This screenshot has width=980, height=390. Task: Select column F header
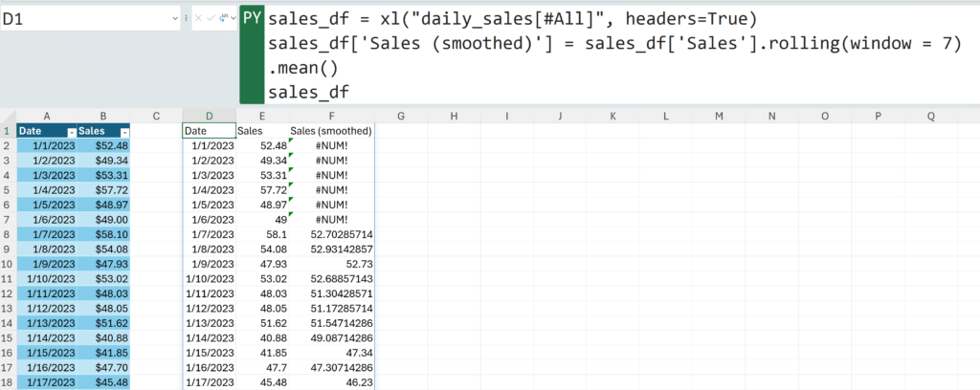pyautogui.click(x=331, y=116)
